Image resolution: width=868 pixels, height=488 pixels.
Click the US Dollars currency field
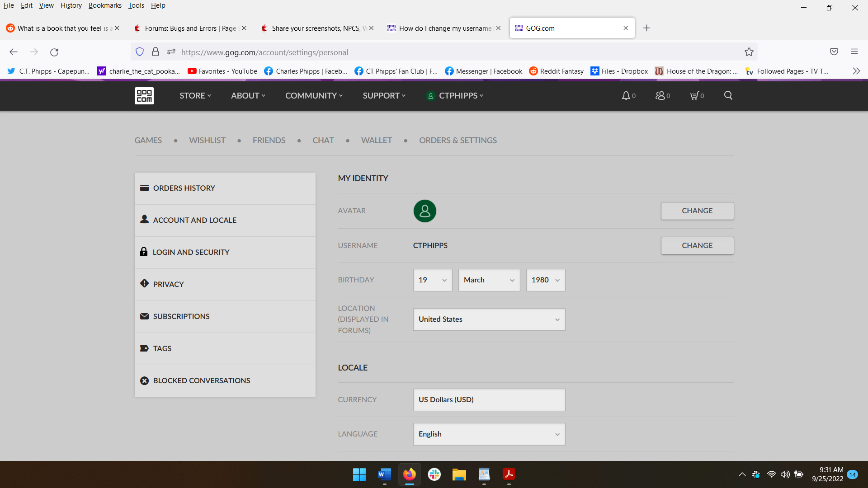point(489,400)
